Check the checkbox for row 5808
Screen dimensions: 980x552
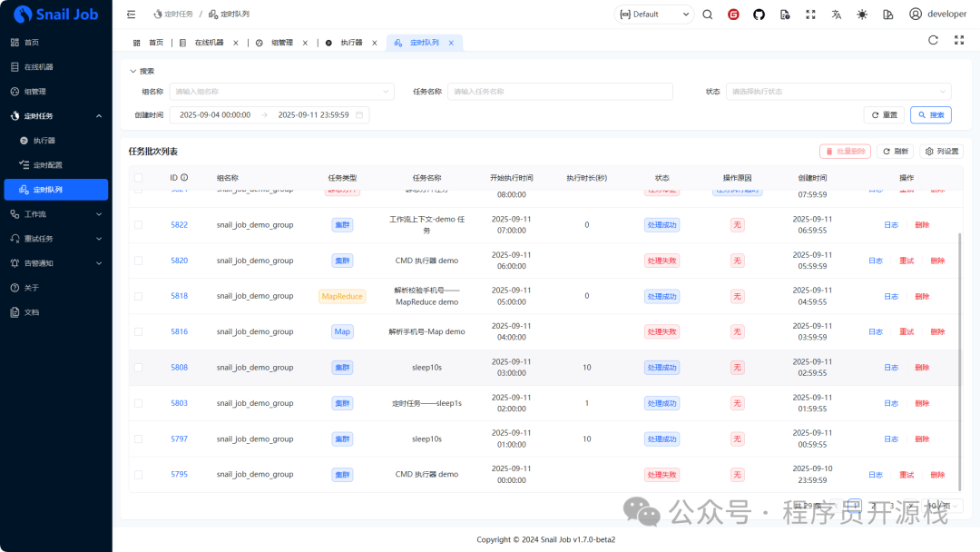pos(138,368)
